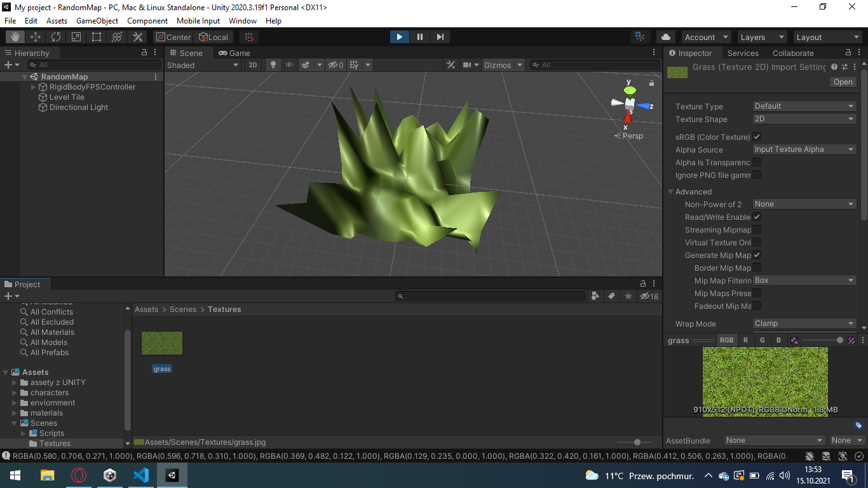Select the Hand tool

(15, 37)
